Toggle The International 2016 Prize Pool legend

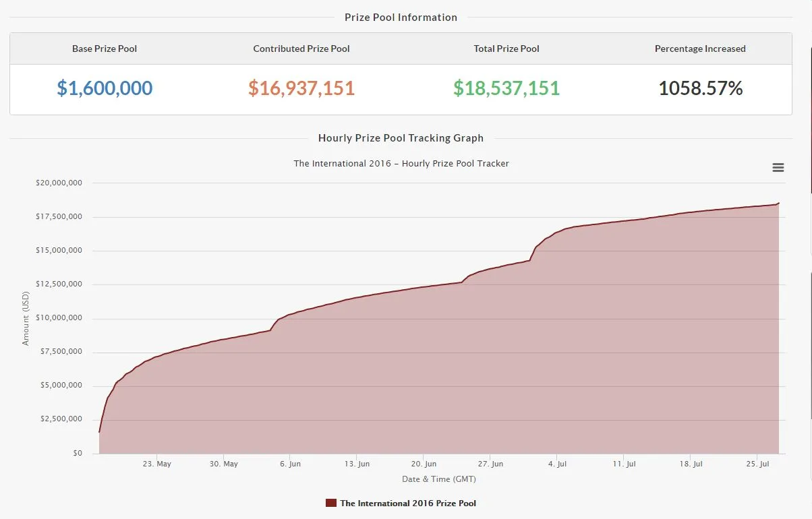tap(401, 503)
